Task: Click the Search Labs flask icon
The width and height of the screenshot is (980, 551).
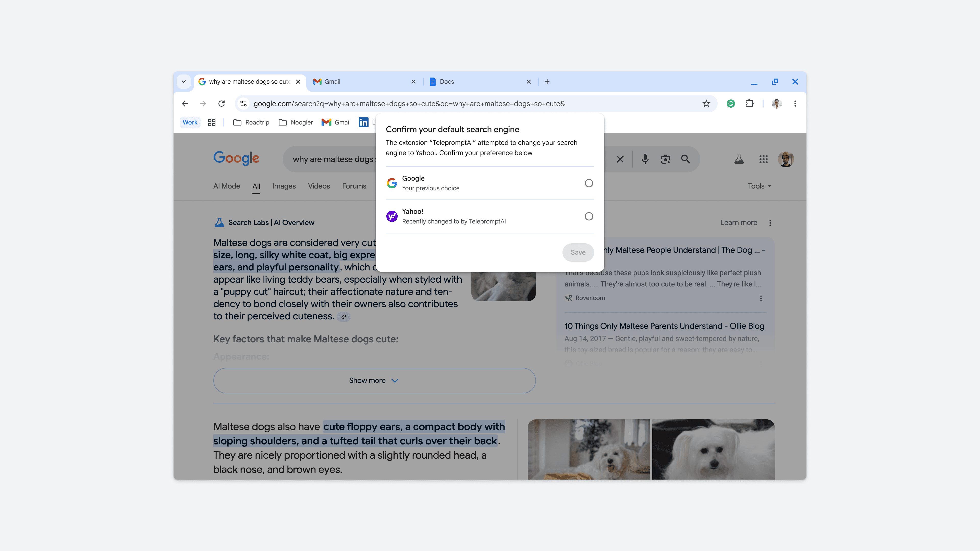Action: (x=739, y=159)
